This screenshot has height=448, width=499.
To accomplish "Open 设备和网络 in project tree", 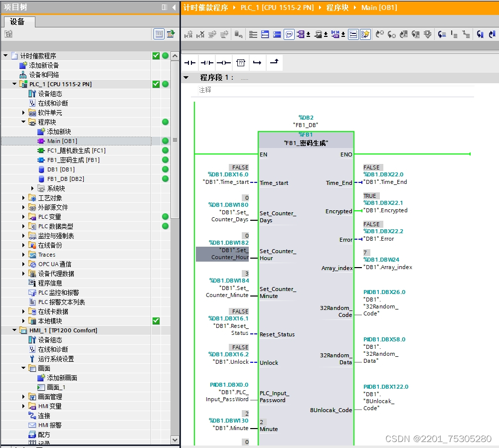I will point(43,75).
